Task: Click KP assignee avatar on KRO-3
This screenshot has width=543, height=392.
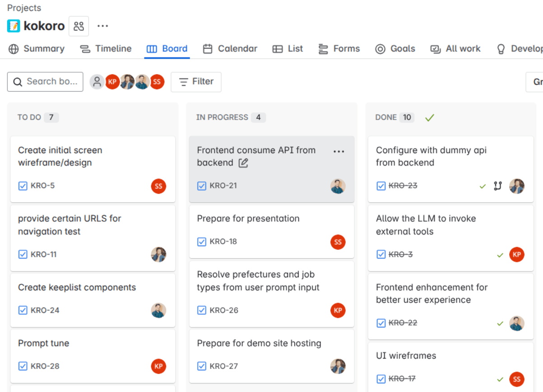Action: tap(517, 254)
